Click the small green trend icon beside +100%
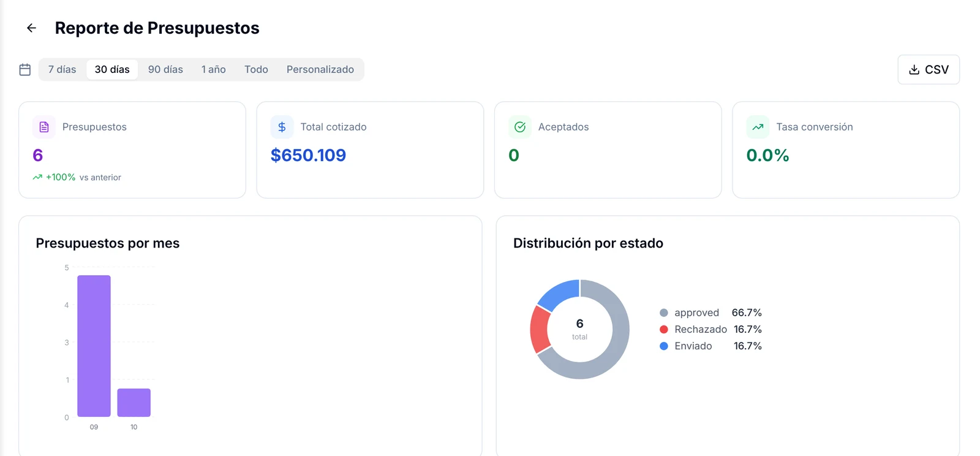Image resolution: width=980 pixels, height=456 pixels. pos(37,177)
